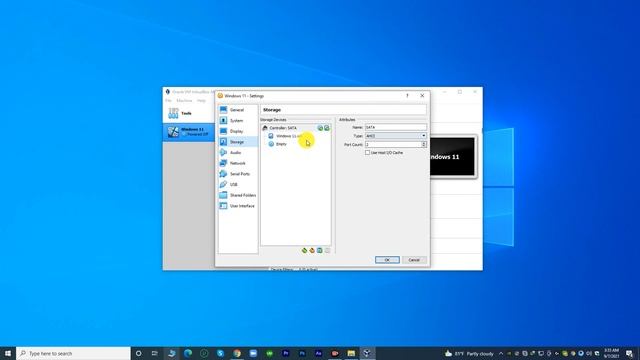Image resolution: width=640 pixels, height=360 pixels.
Task: Open the Display settings category
Action: 238,131
